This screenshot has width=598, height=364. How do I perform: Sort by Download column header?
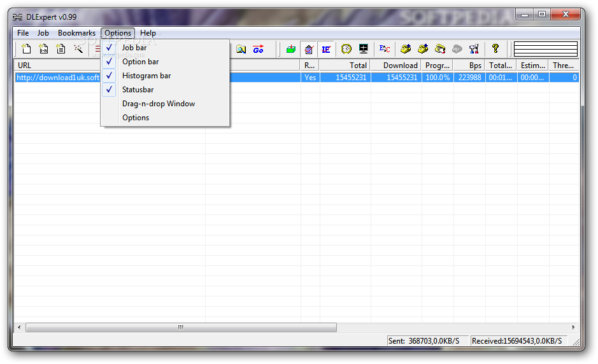396,65
